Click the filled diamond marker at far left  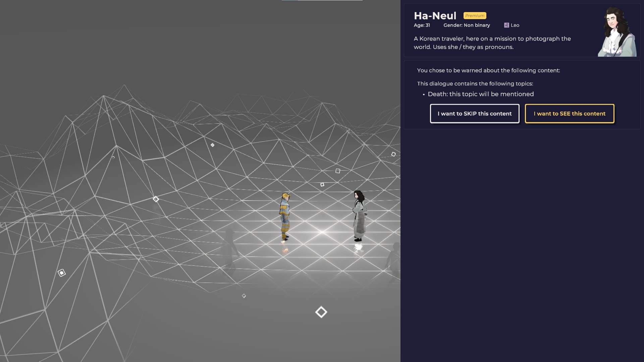61,273
